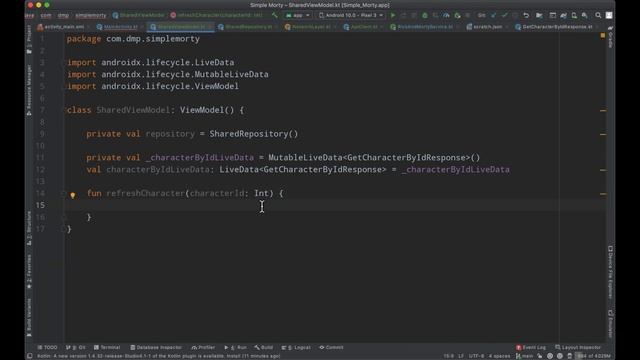This screenshot has height=360, width=640.
Task: Click the memory usage indicator in the status bar
Action: pos(594,356)
